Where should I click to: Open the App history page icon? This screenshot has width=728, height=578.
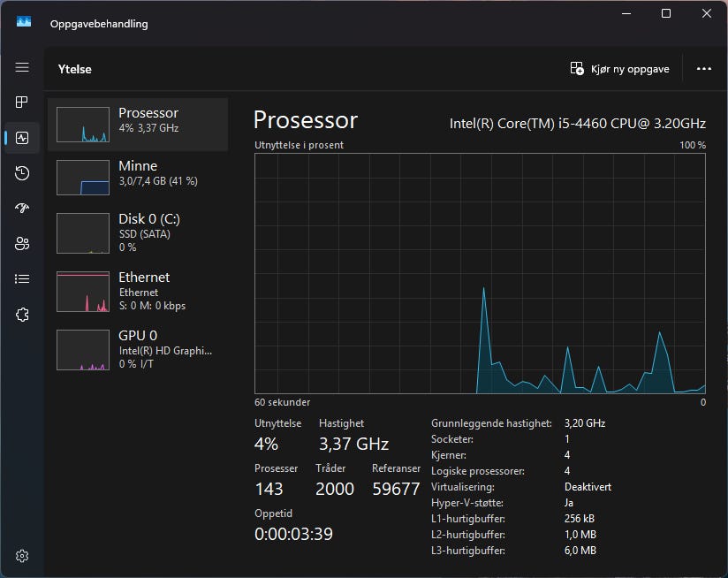tap(22, 173)
